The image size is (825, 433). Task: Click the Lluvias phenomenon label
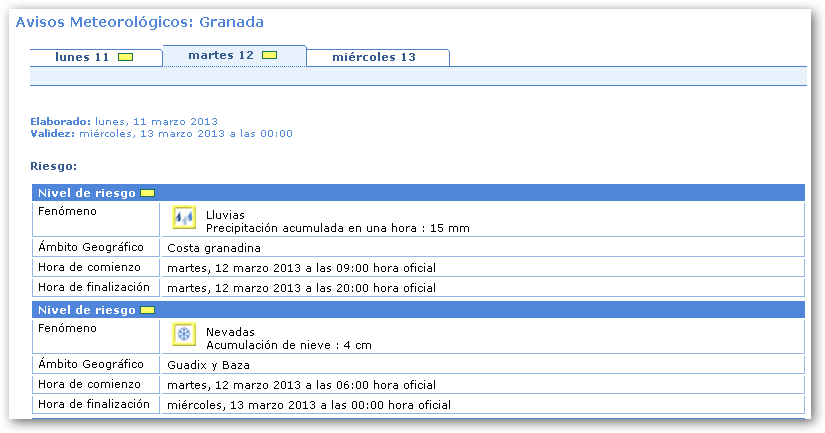click(x=225, y=214)
